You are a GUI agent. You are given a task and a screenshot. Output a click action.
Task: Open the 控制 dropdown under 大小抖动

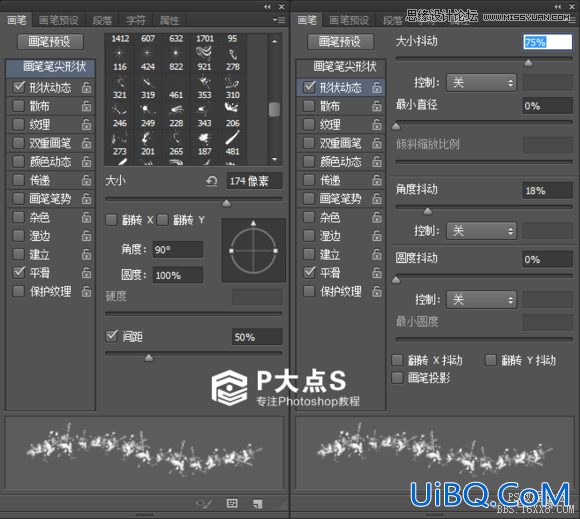(481, 82)
